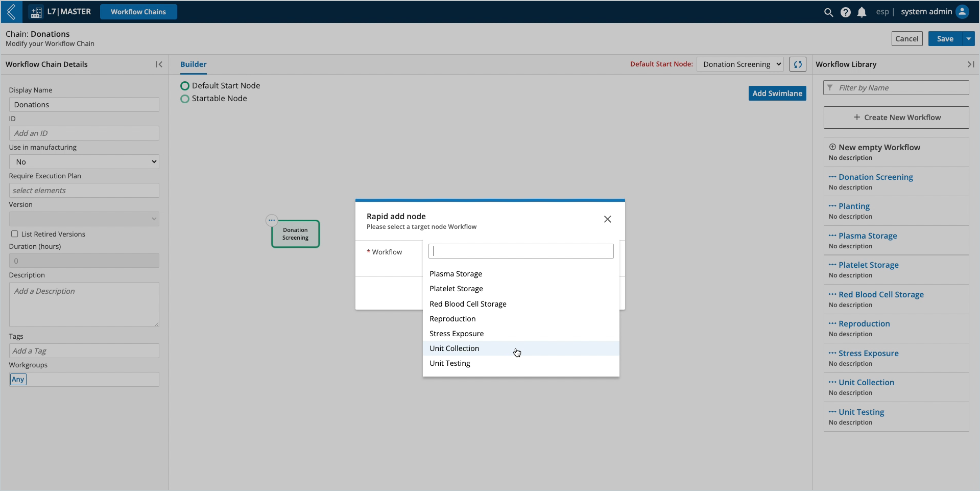The height and width of the screenshot is (491, 980).
Task: Select Unit Testing from workflow list
Action: click(521, 363)
